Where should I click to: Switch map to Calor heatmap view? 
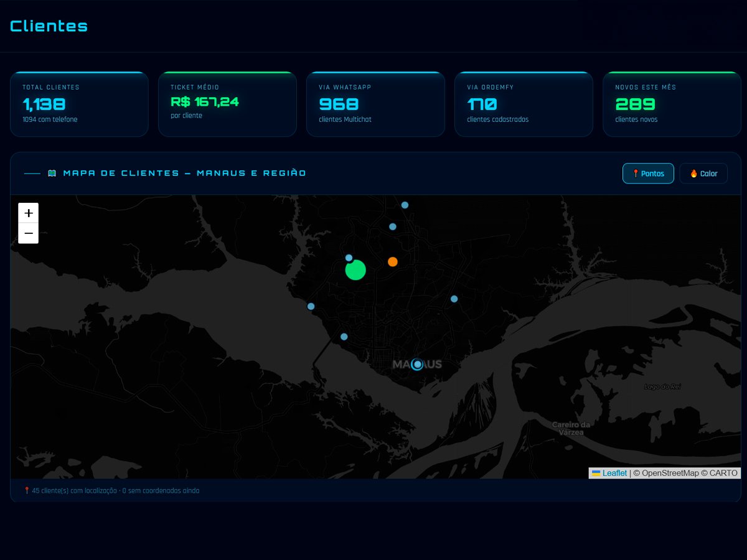703,174
